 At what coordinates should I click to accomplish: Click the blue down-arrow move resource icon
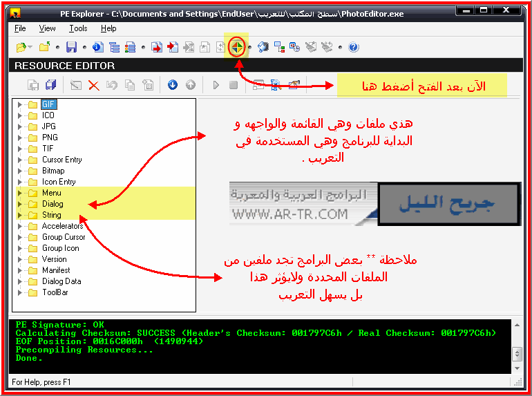pyautogui.click(x=173, y=84)
